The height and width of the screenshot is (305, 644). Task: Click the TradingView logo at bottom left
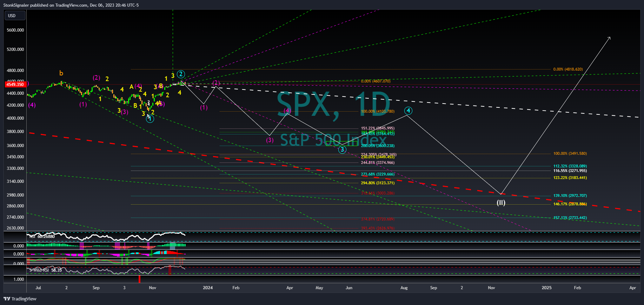click(x=20, y=299)
